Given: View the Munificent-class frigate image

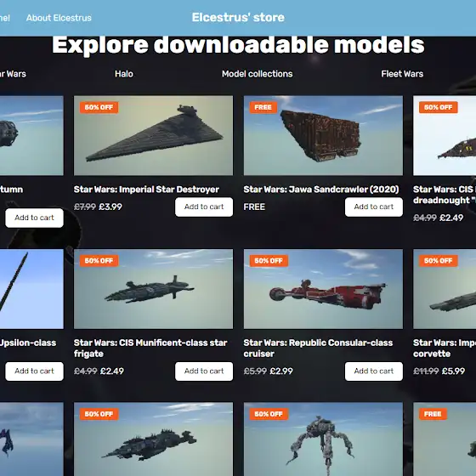Looking at the screenshot, I should pyautogui.click(x=153, y=289).
